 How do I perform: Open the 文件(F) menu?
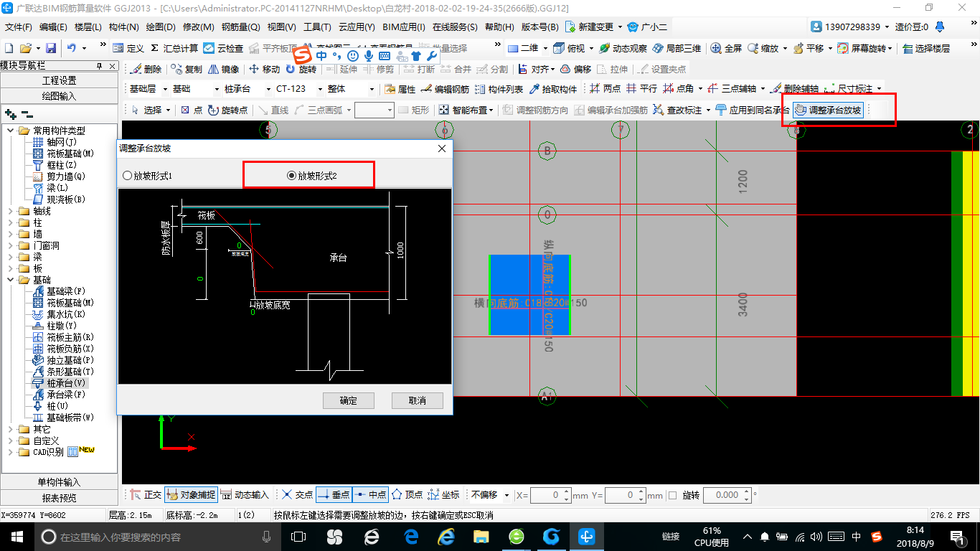point(18,27)
